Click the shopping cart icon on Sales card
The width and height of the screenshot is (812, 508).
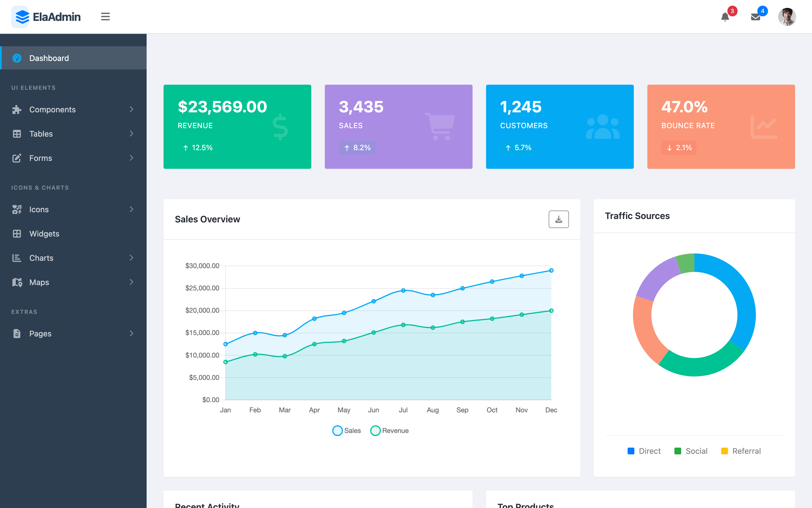440,126
